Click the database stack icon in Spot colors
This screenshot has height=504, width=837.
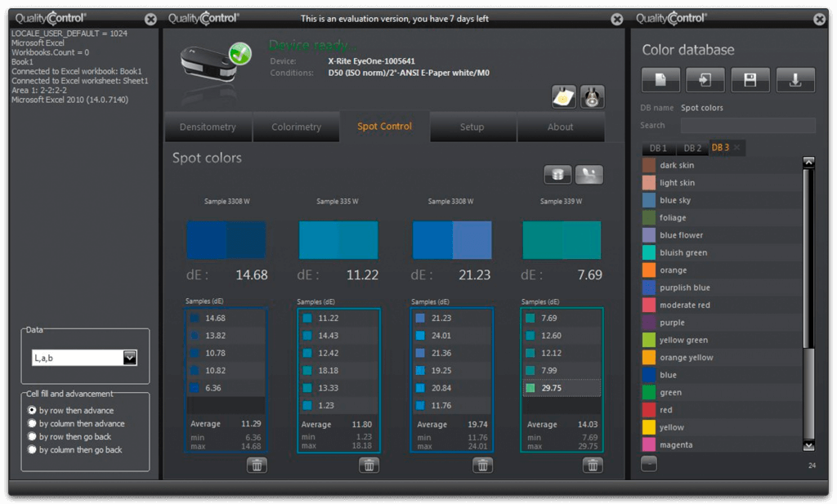coord(558,174)
